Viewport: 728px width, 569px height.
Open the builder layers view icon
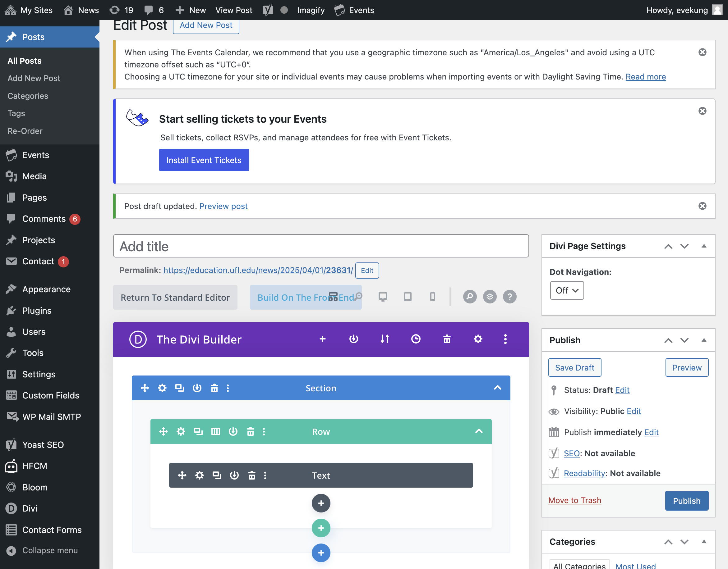point(490,297)
